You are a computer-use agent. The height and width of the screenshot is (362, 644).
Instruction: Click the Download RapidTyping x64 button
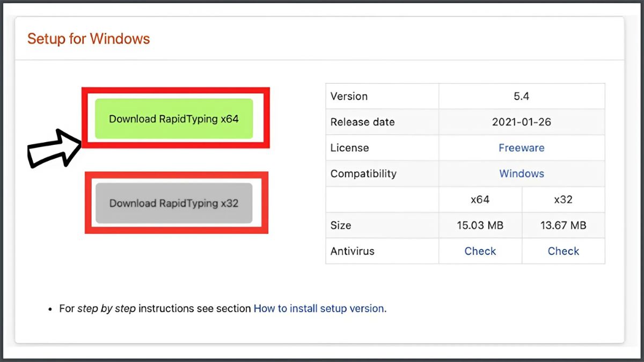pyautogui.click(x=174, y=119)
